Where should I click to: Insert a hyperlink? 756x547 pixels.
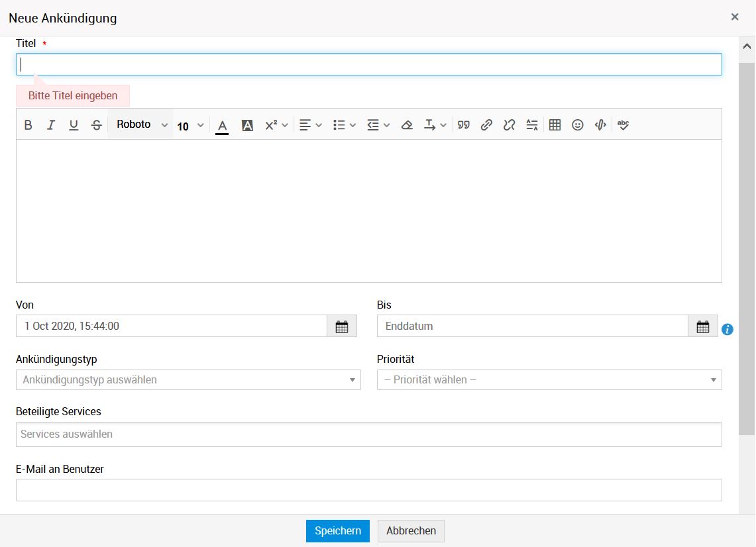[486, 124]
